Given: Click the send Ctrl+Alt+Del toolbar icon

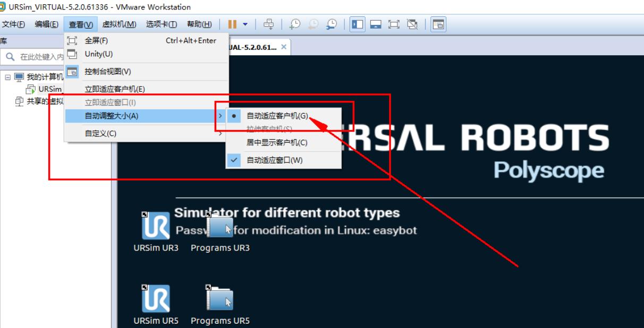Looking at the screenshot, I should click(x=269, y=24).
